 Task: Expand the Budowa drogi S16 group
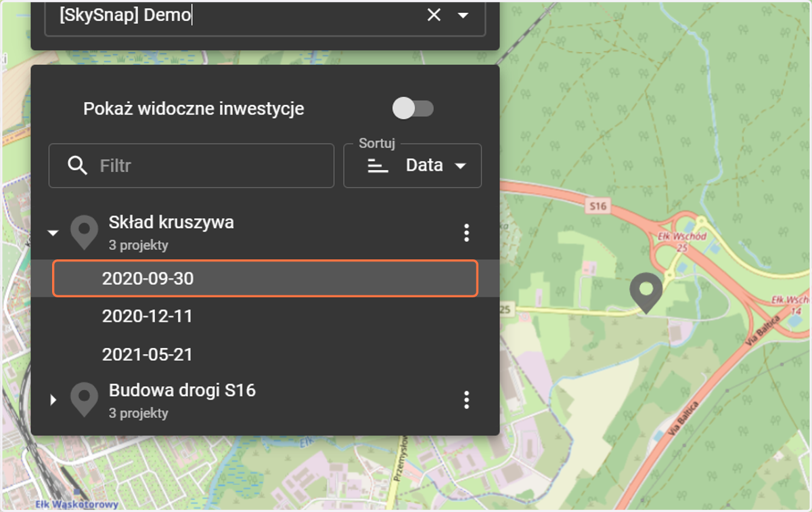53,400
